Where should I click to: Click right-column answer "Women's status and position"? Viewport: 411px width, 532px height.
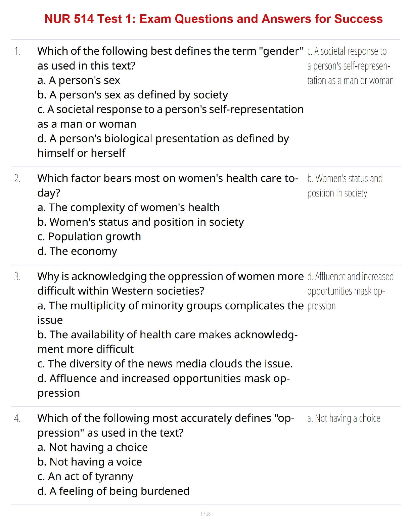tap(345, 186)
